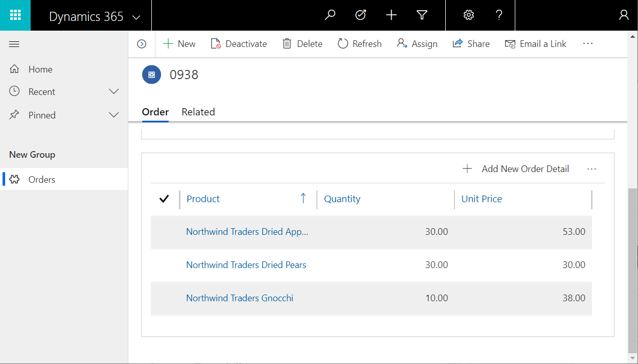Expand the Pinned section
638x364 pixels.
[113, 115]
